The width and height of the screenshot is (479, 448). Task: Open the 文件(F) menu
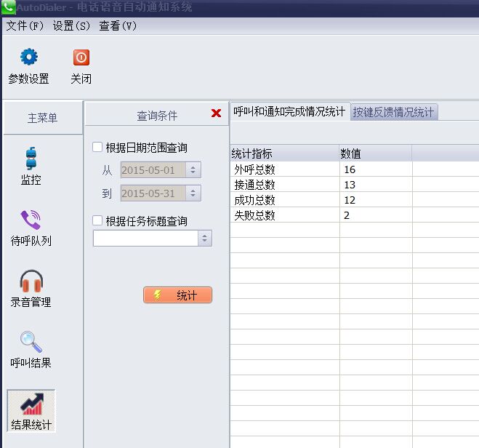pyautogui.click(x=25, y=25)
